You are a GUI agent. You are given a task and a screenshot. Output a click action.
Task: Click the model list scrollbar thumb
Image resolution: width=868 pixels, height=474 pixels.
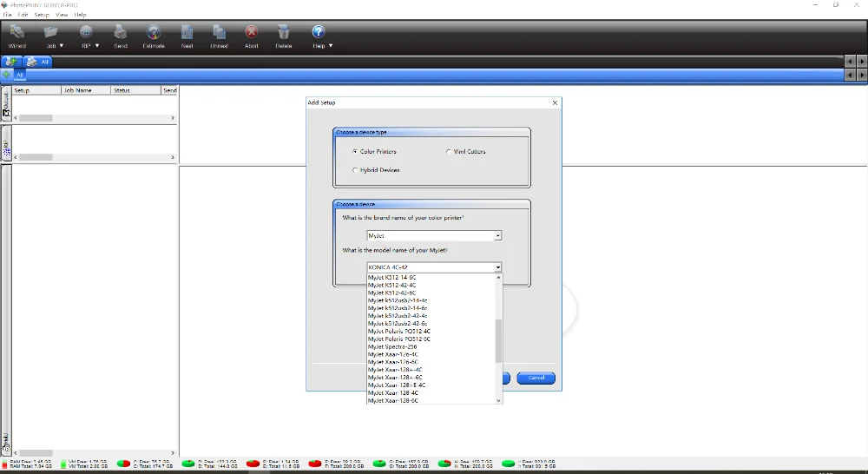(498, 341)
